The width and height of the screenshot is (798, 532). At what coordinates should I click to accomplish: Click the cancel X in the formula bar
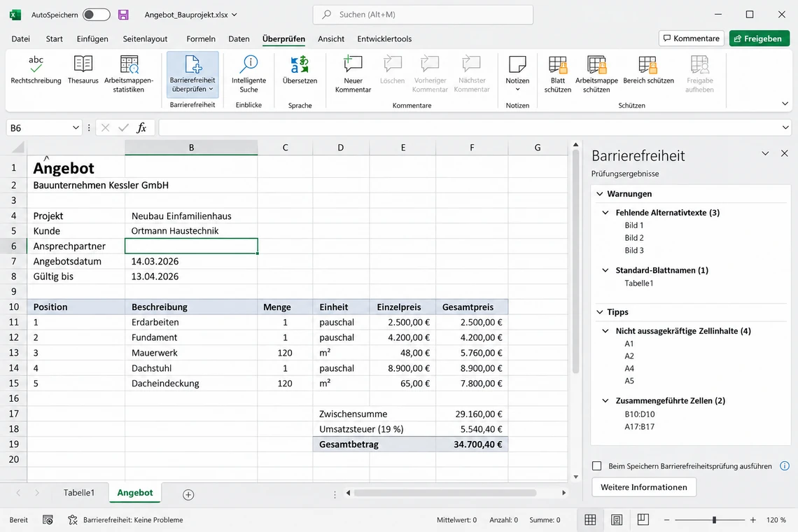[105, 128]
